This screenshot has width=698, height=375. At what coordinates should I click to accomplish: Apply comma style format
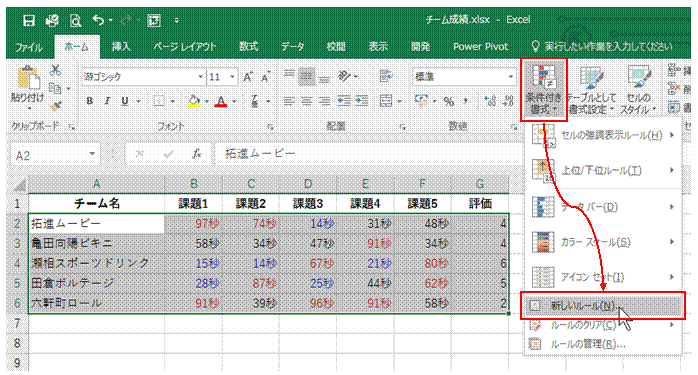pos(466,102)
